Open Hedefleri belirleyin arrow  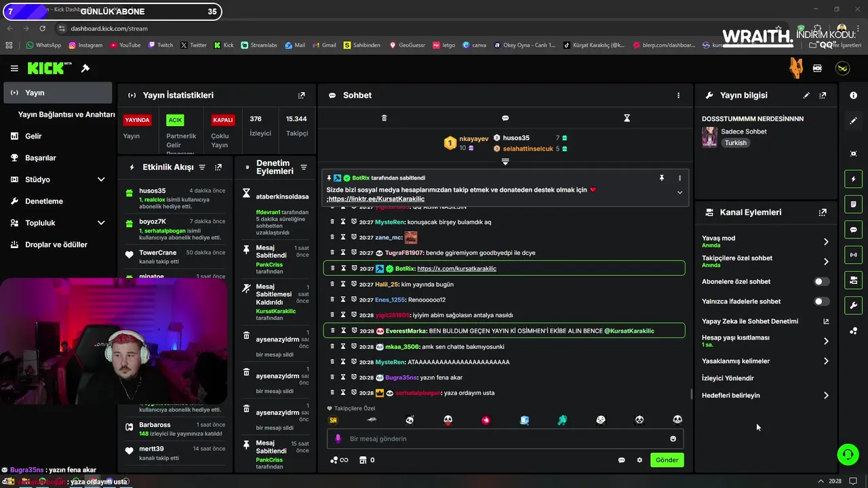(826, 395)
